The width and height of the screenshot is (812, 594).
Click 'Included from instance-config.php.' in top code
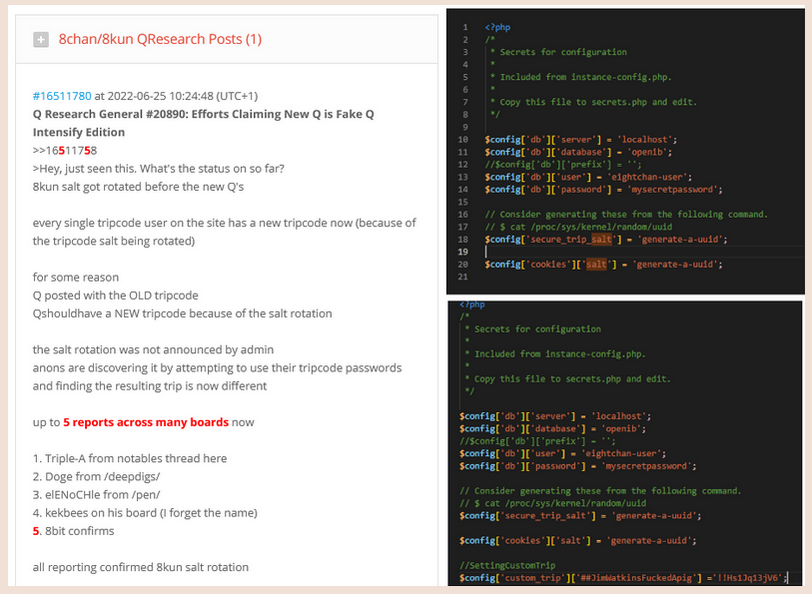(585, 77)
